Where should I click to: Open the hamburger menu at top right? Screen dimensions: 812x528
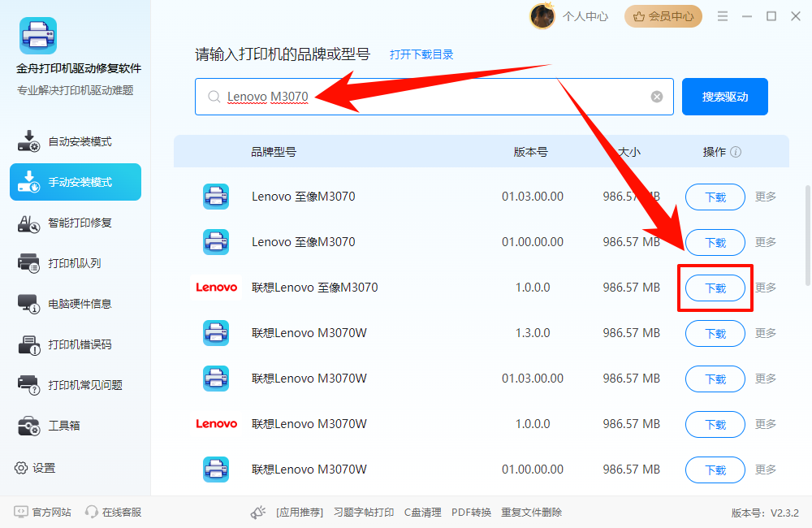click(722, 15)
